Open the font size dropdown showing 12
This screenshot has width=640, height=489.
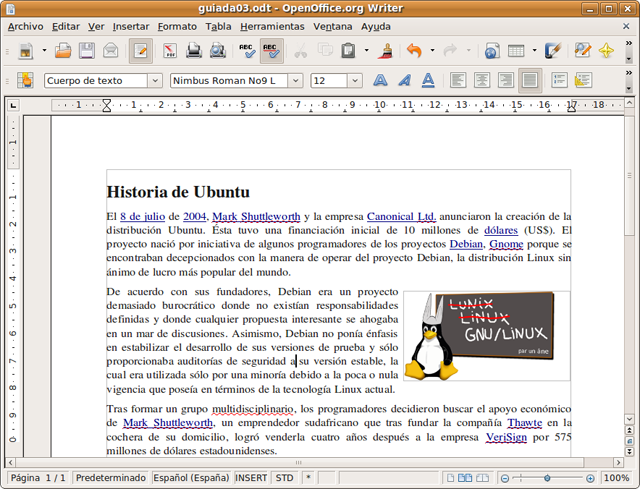coord(354,80)
